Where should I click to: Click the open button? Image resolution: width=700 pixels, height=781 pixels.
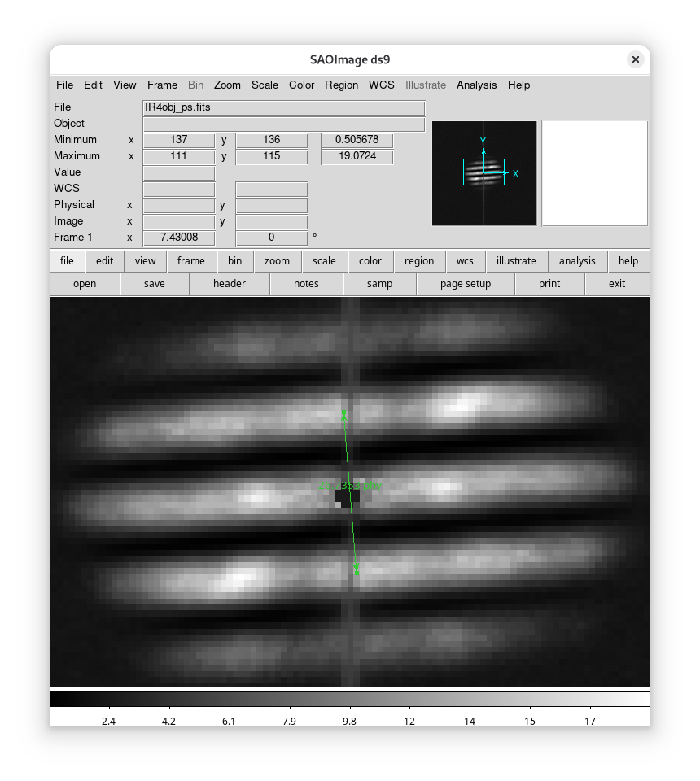pos(85,284)
